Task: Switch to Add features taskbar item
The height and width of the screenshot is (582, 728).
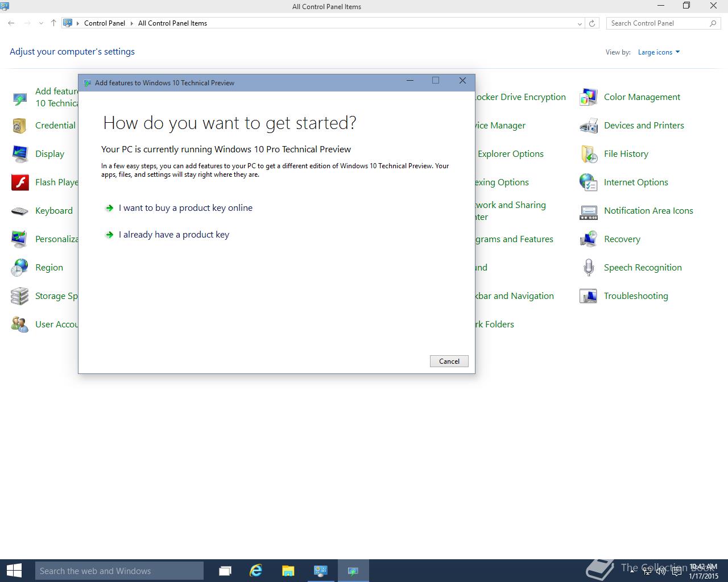Action: pos(353,571)
